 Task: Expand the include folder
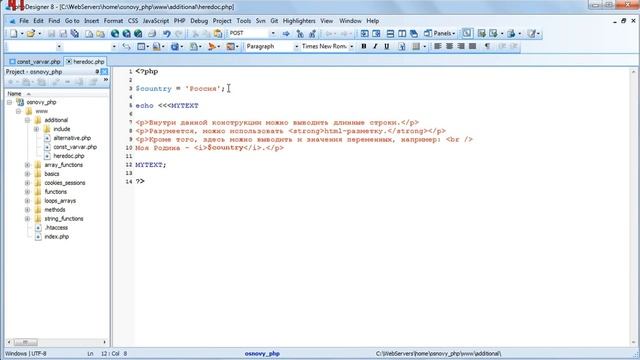pos(36,129)
